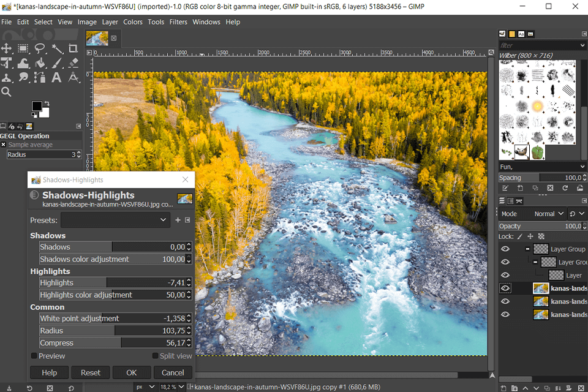This screenshot has width=588, height=392.
Task: Select the Free Select lasso tool
Action: click(x=40, y=48)
